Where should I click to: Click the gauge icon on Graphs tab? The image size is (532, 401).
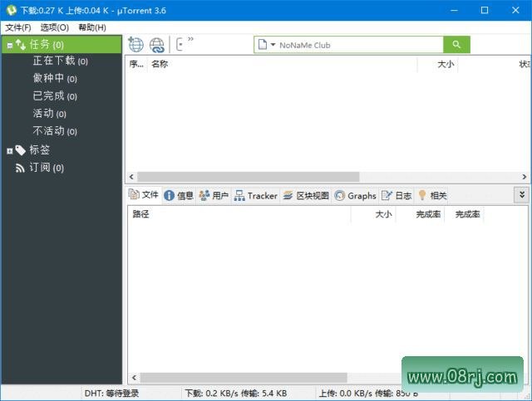pyautogui.click(x=340, y=196)
